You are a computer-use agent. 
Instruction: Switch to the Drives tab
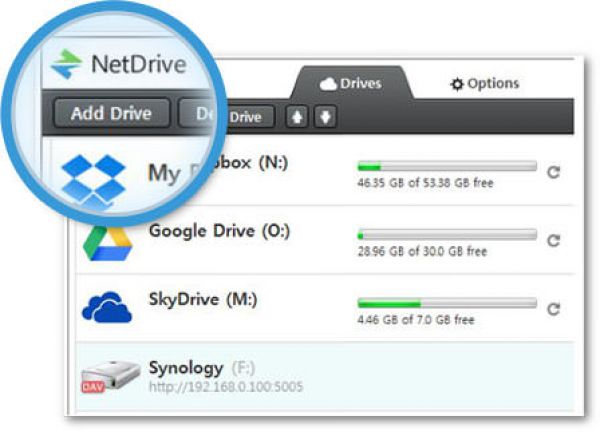click(x=351, y=83)
